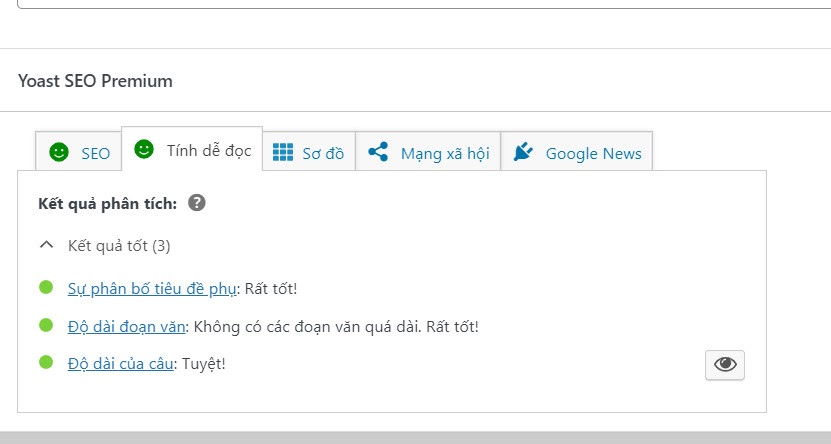Image resolution: width=831 pixels, height=444 pixels.
Task: Open the SEO tab
Action: 78,152
